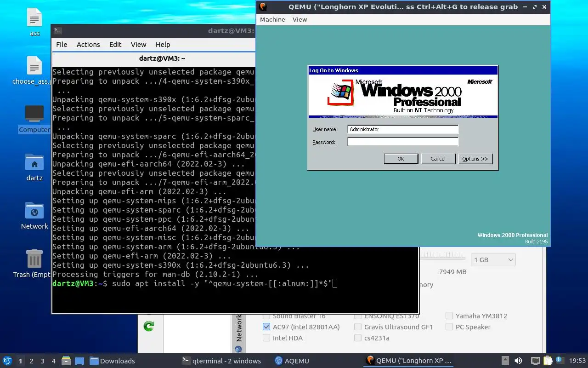Launch file manager from taskbar quick launch
Viewport: 588px width, 368px height.
66,361
